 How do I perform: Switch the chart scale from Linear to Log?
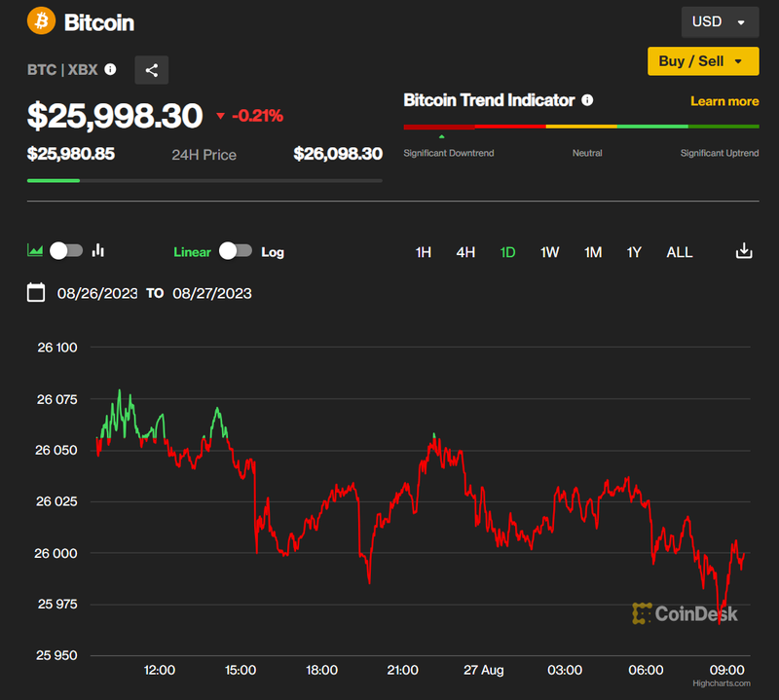pos(234,251)
